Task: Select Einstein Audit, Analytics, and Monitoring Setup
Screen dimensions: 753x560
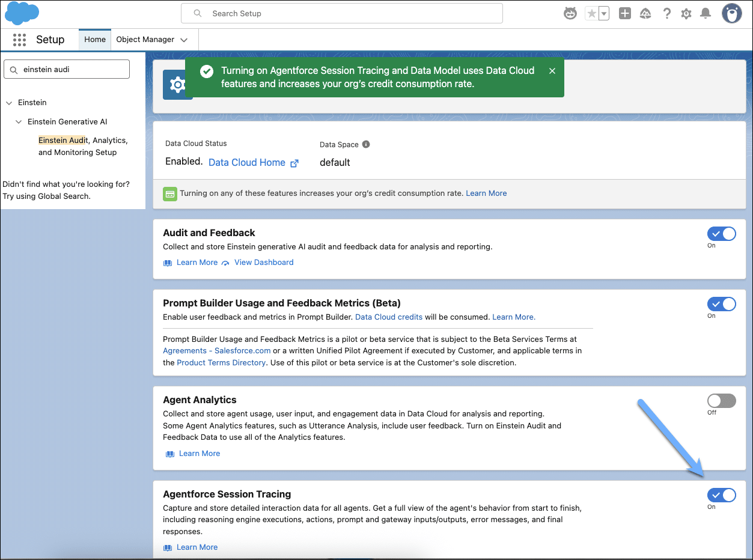Action: (x=84, y=147)
